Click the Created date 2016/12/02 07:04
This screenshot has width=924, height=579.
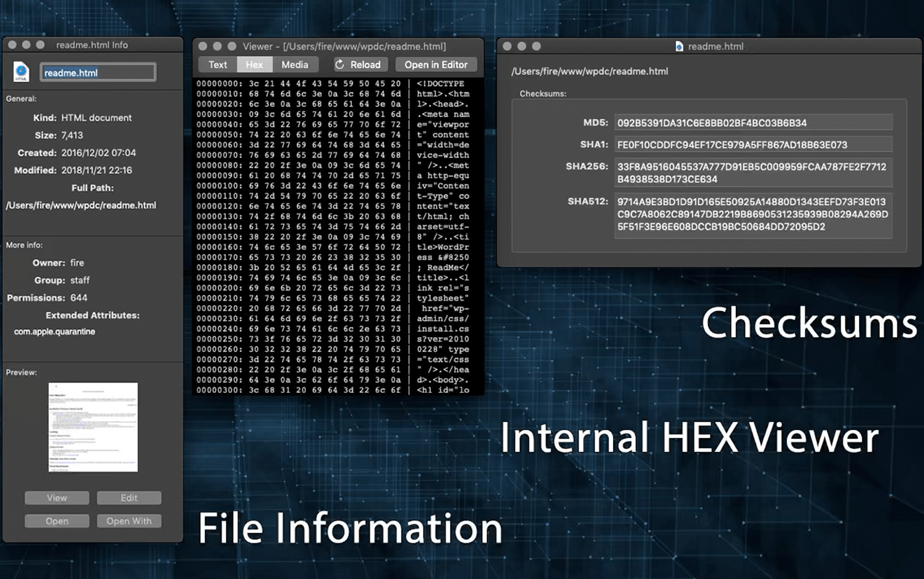point(99,153)
